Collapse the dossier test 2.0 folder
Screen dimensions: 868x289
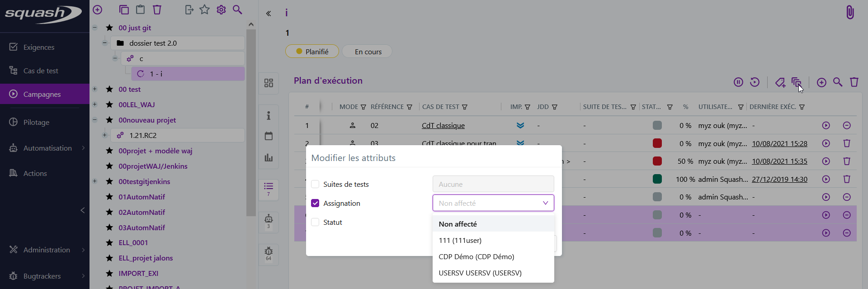pyautogui.click(x=105, y=43)
